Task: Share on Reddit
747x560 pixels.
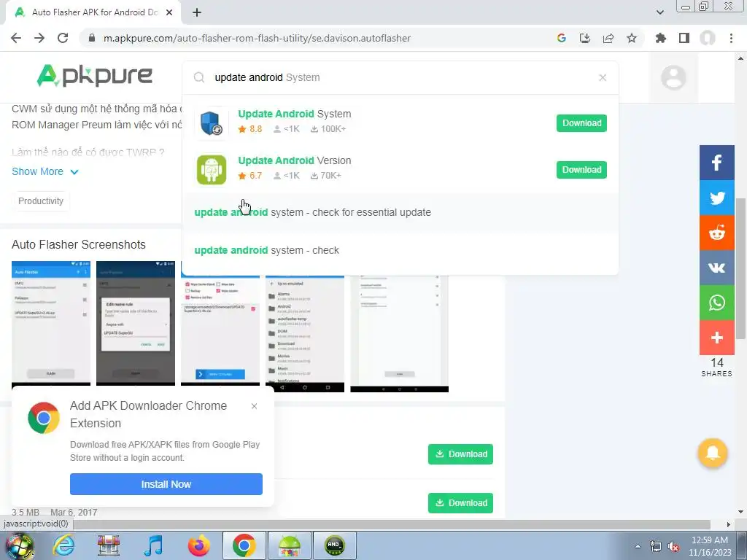Action: pos(716,233)
